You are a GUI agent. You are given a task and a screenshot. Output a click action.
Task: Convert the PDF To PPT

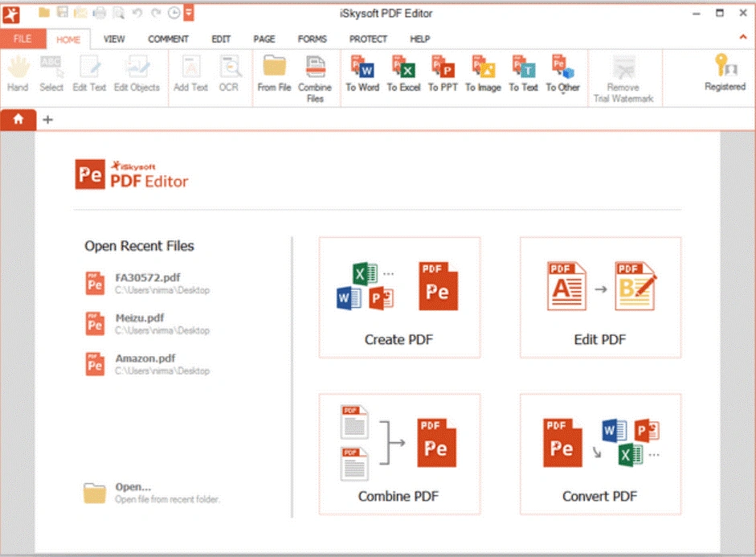tap(443, 74)
